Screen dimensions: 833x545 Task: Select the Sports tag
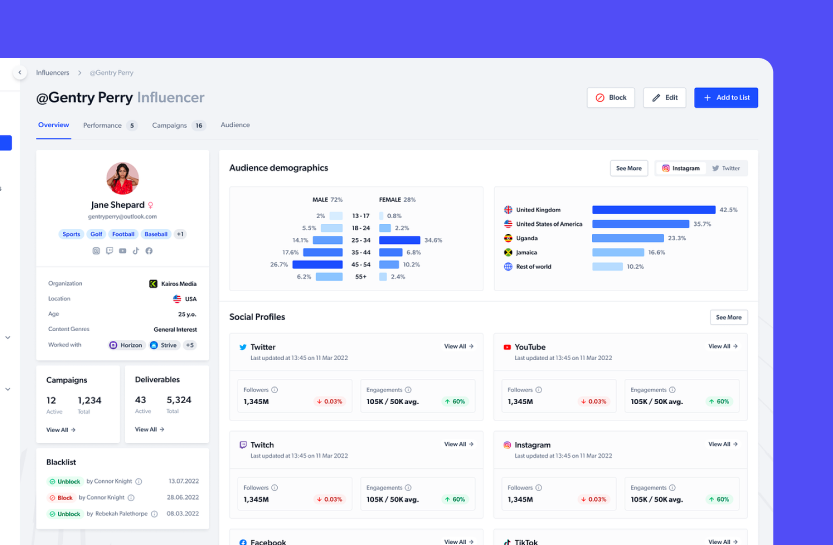[x=71, y=234]
